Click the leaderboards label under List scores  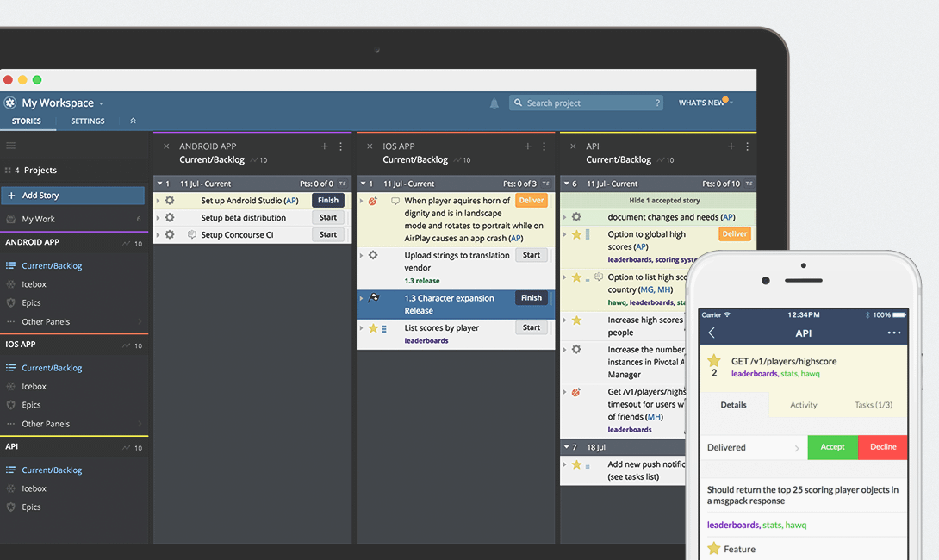point(426,341)
